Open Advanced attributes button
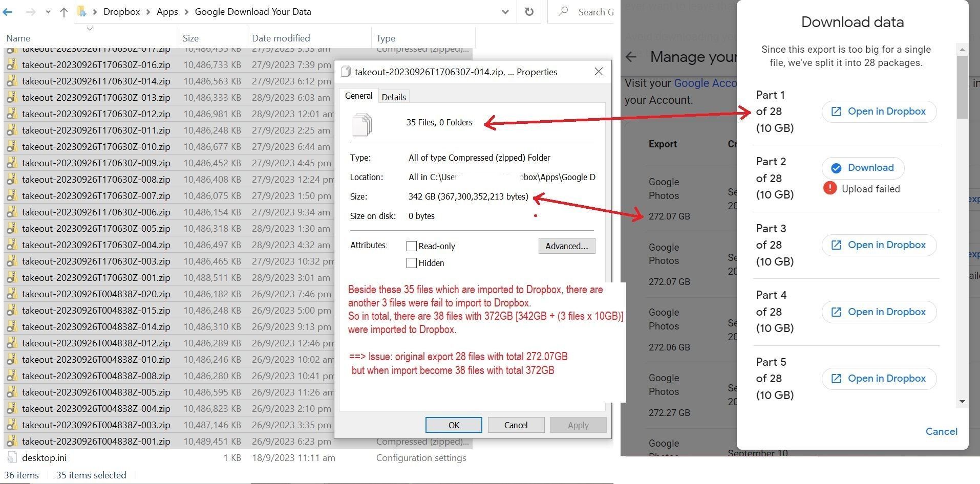Screen dimensions: 980x484 click(x=567, y=246)
